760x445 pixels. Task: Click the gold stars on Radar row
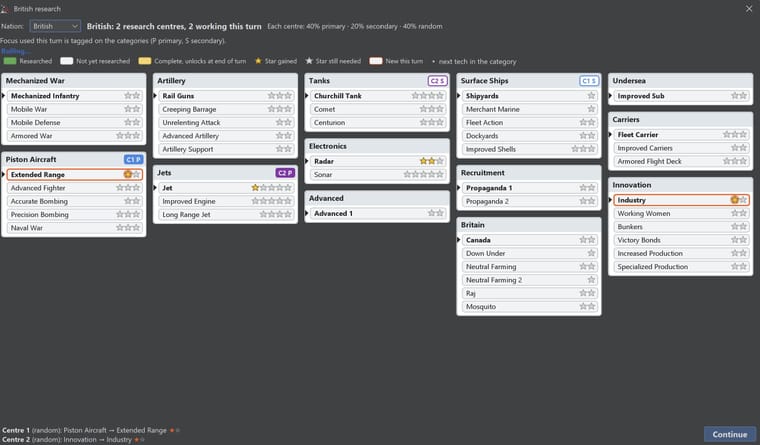pos(428,161)
